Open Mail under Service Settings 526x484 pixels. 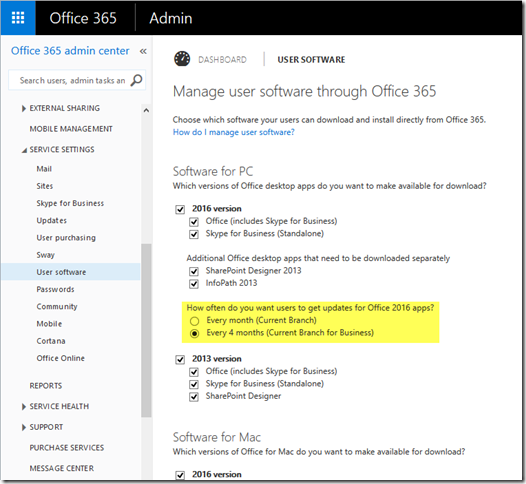click(44, 169)
